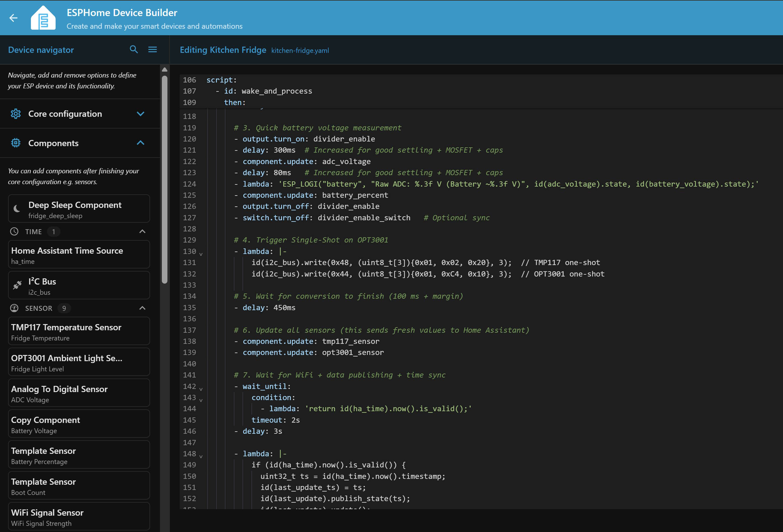This screenshot has height=532, width=783.
Task: Click the SENSOR count badge 9
Action: (64, 308)
